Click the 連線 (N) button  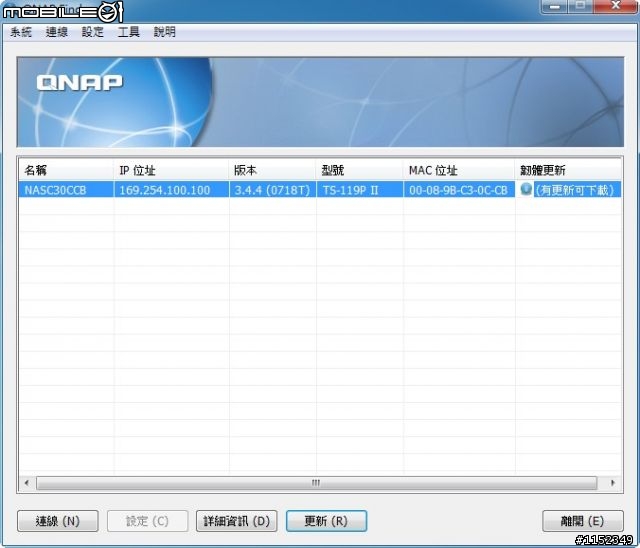point(58,521)
